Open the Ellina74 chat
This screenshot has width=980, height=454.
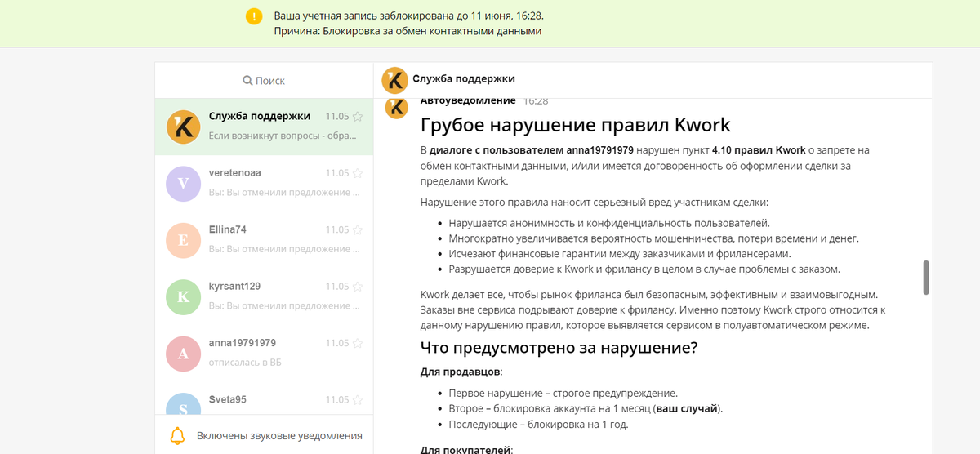click(x=264, y=240)
